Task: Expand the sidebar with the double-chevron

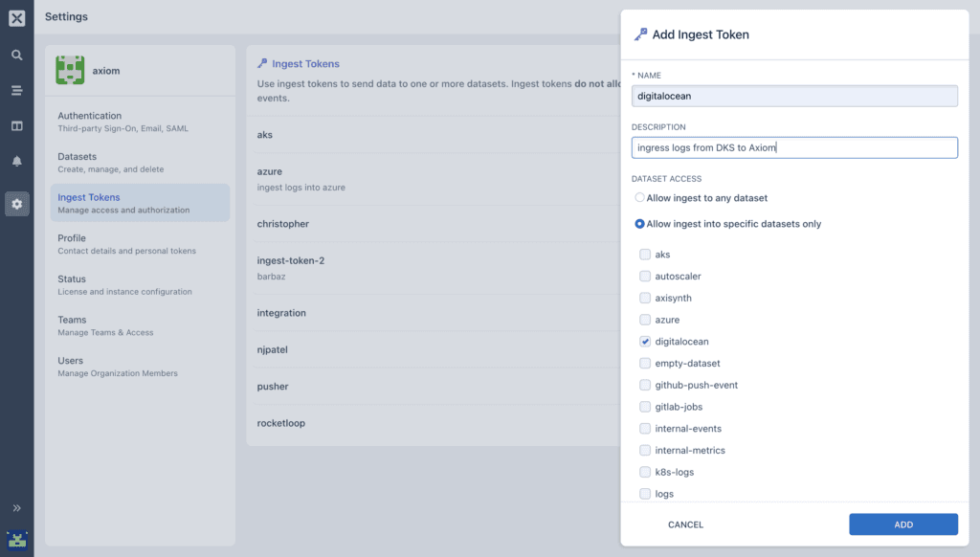Action: (15, 508)
